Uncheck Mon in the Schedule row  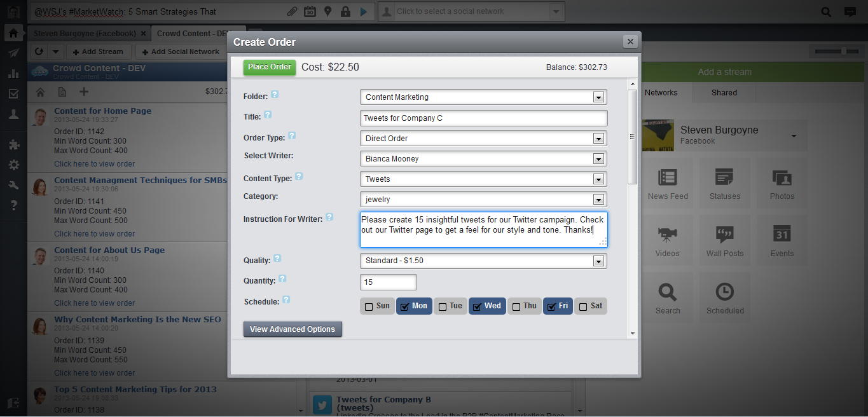tap(405, 306)
